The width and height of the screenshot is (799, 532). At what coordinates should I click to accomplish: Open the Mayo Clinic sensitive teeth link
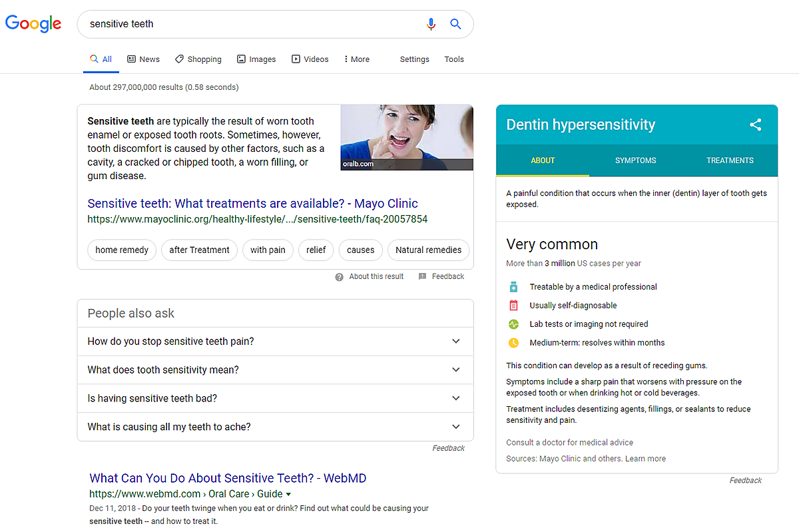(x=252, y=204)
